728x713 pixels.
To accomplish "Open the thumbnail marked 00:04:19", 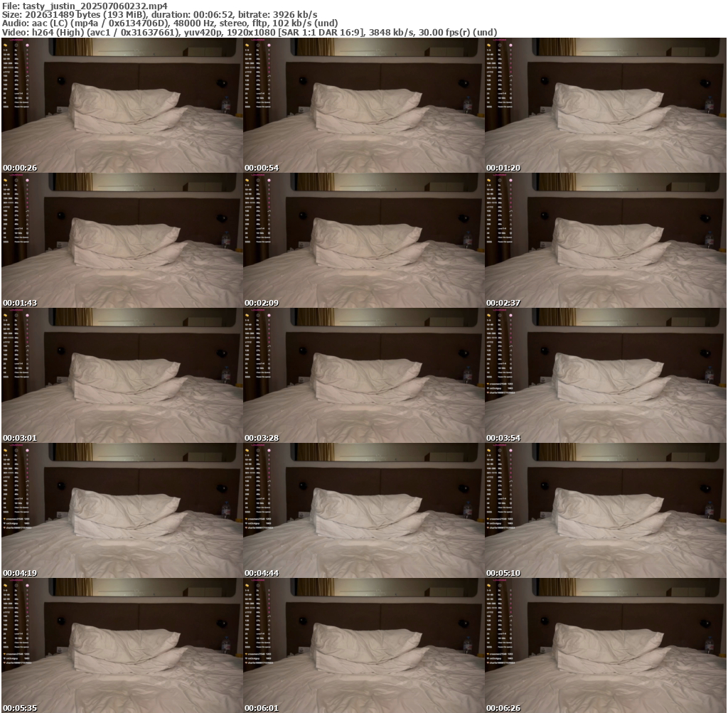I will coord(122,510).
